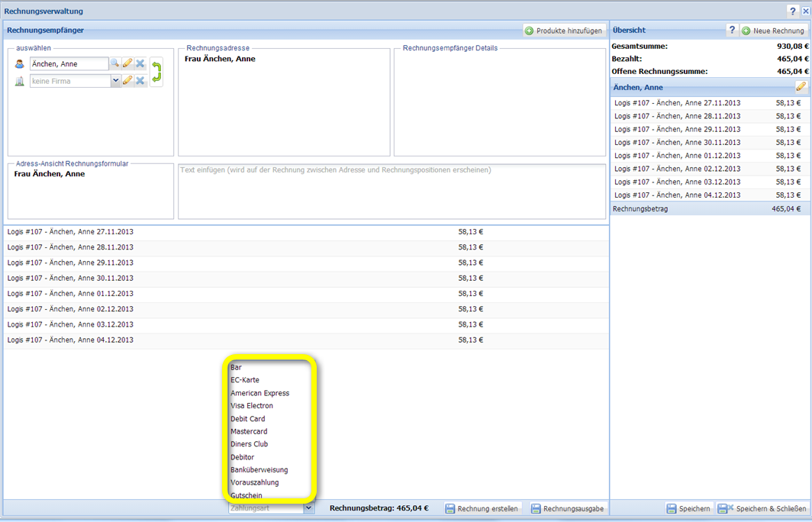Edit the company using its pencil icon

tap(127, 81)
